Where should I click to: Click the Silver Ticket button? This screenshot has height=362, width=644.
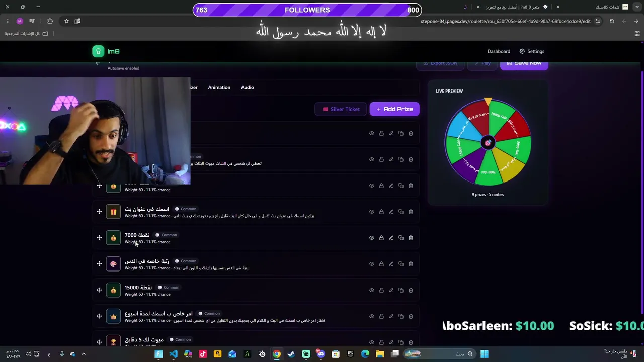[341, 109]
